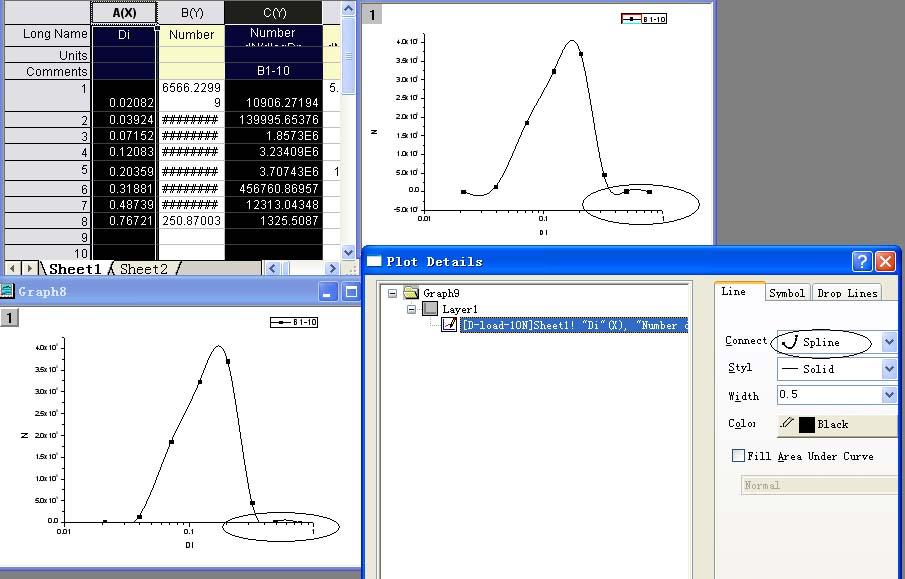Click the Layer1 icon in Plot Details tree

(x=430, y=309)
